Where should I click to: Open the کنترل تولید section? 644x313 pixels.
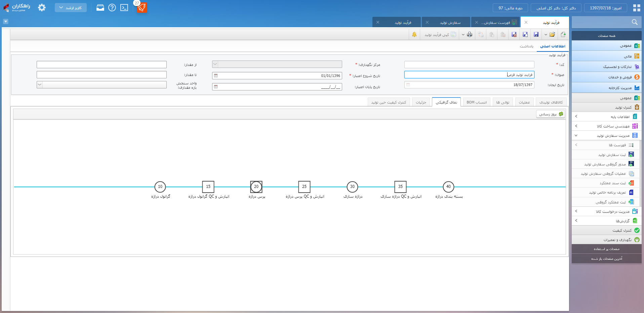[x=607, y=107]
